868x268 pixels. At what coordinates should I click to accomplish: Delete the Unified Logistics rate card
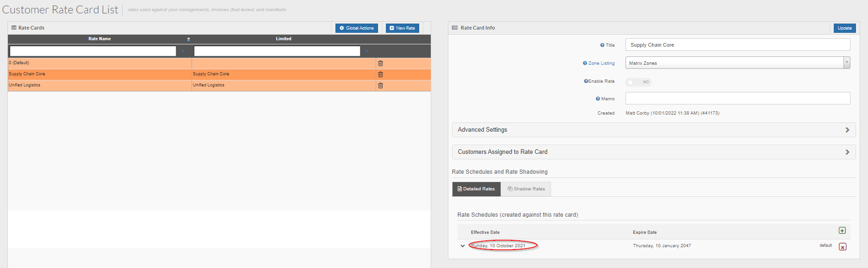point(380,85)
